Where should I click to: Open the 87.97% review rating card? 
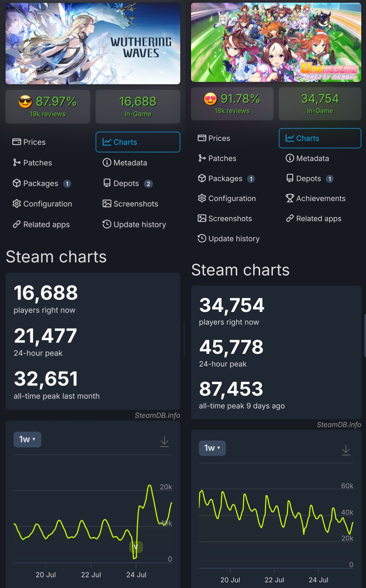pos(48,107)
